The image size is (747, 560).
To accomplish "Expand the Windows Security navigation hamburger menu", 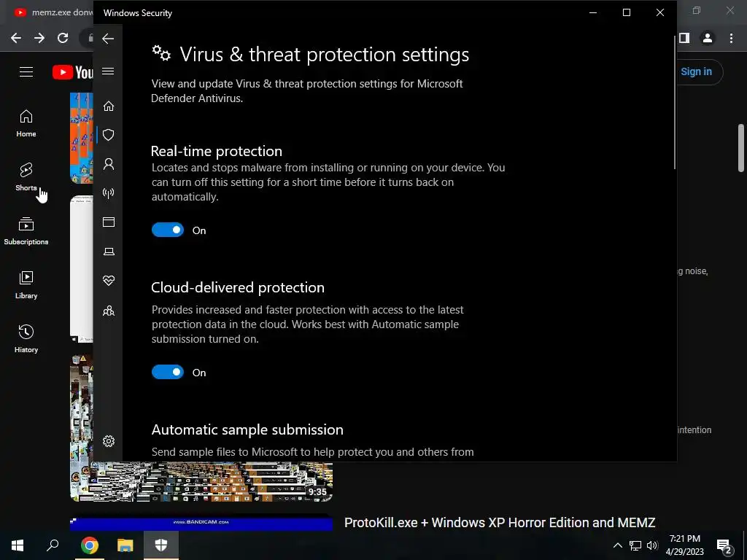I will 108,71.
